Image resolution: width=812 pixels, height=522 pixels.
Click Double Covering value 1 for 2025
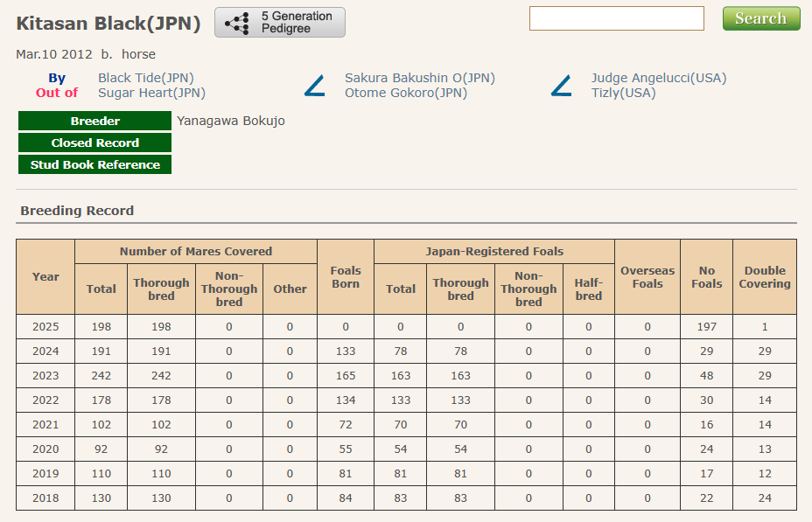point(765,326)
